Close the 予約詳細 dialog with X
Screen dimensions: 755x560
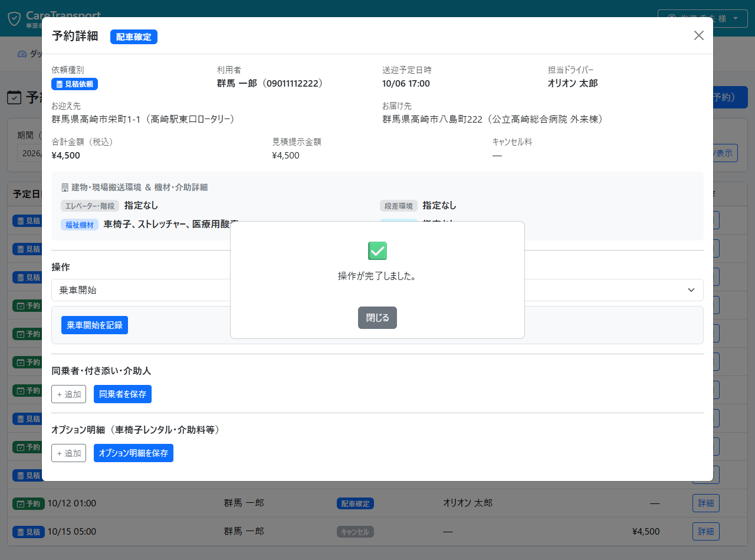click(699, 35)
